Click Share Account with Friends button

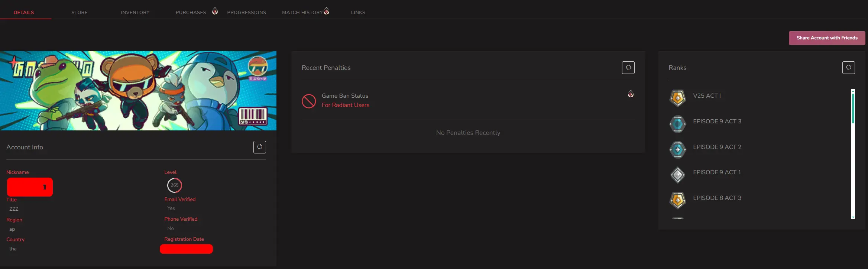click(x=827, y=38)
